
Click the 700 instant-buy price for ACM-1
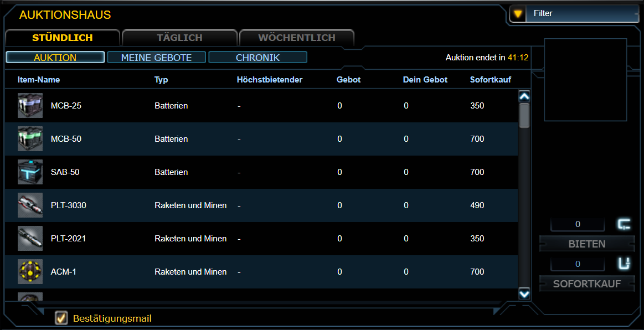[477, 272]
